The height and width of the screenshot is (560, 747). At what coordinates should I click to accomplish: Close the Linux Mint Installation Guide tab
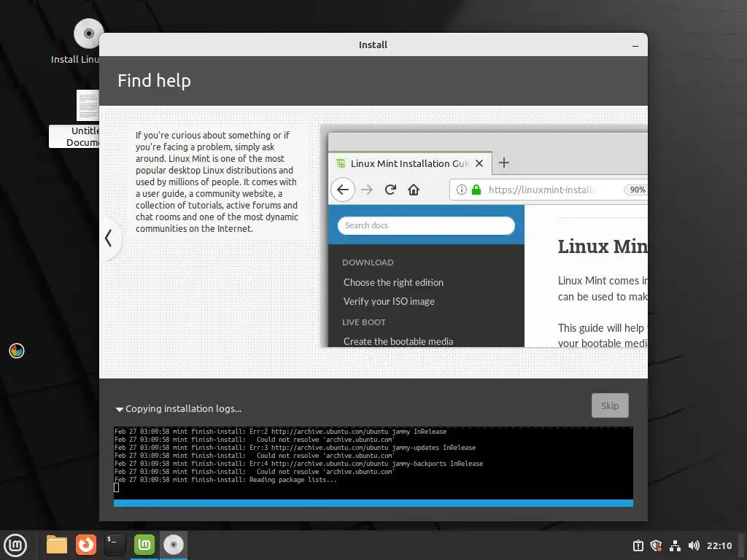479,163
